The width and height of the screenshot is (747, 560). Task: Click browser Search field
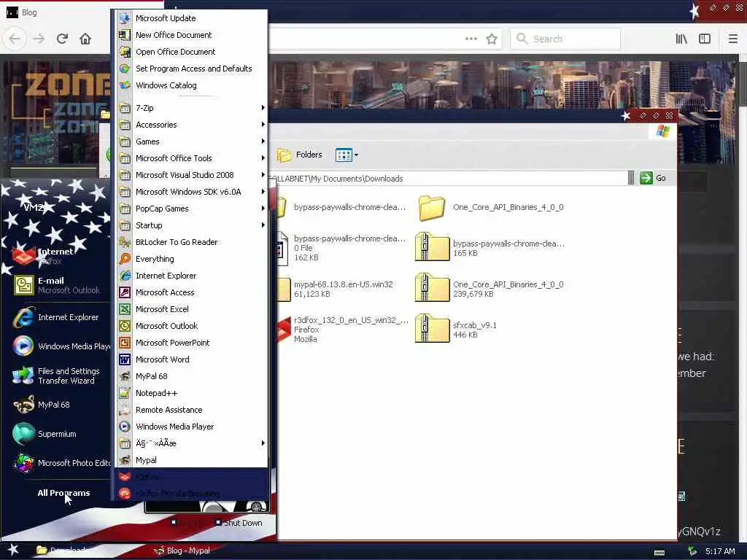pyautogui.click(x=565, y=39)
